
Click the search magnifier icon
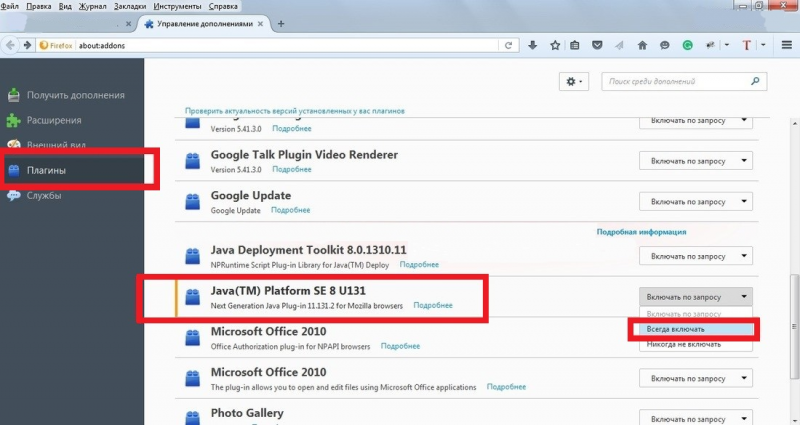tap(755, 81)
